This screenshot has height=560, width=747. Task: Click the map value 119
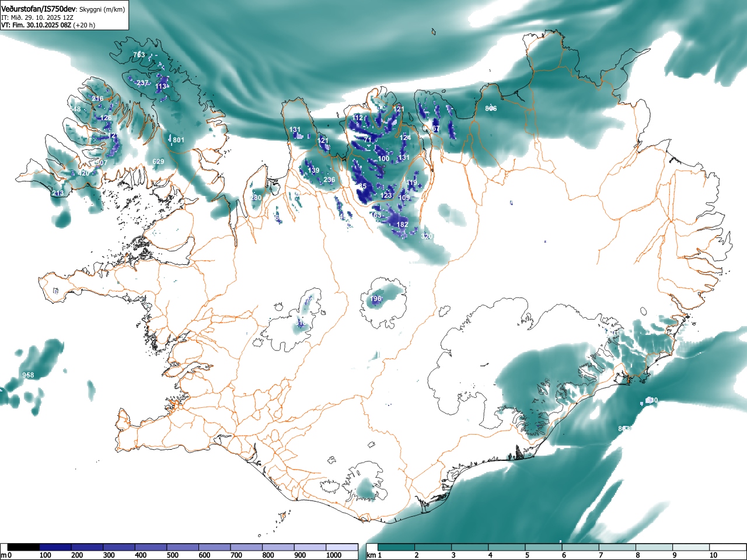tap(412, 183)
